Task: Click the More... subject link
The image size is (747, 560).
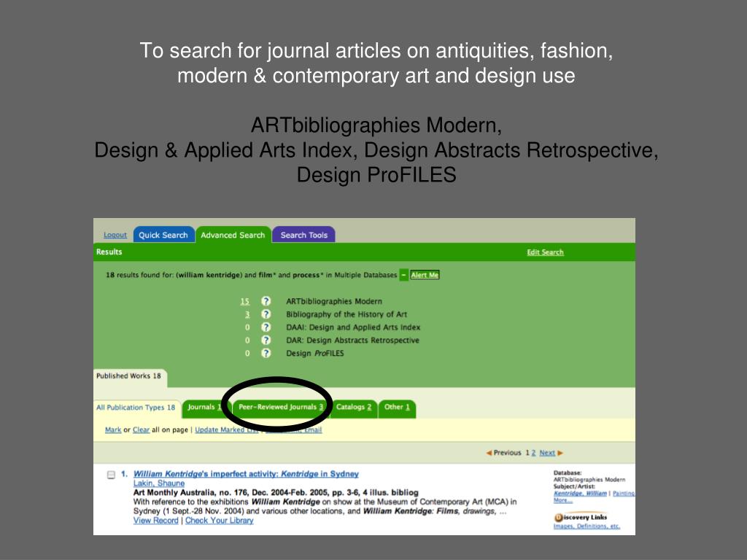Action: tap(562, 500)
